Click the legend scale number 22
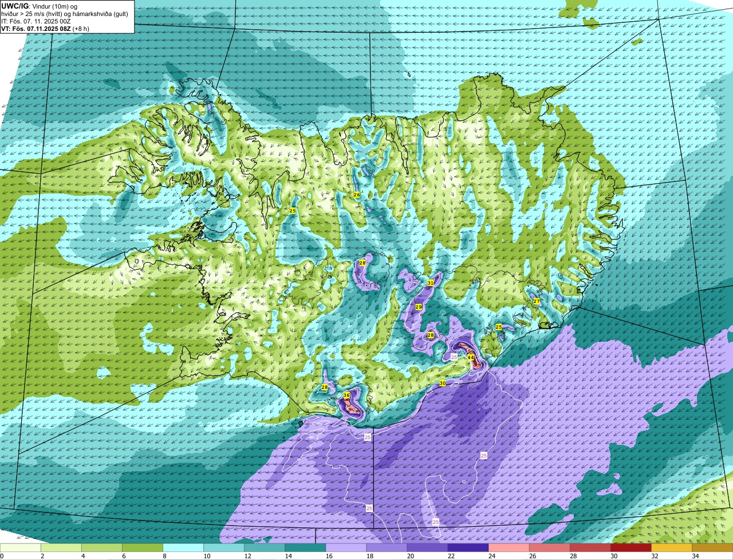The width and height of the screenshot is (733, 560). 450,556
